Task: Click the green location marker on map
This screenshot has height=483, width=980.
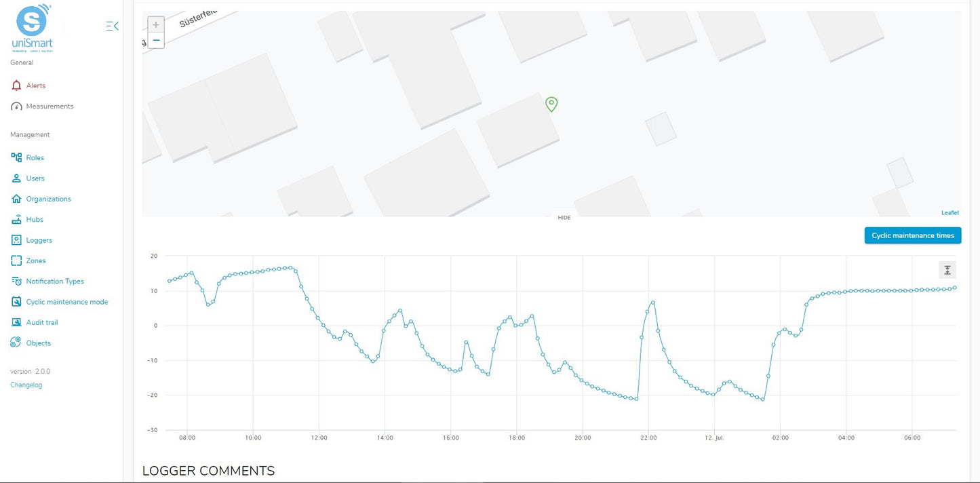Action: pos(551,104)
